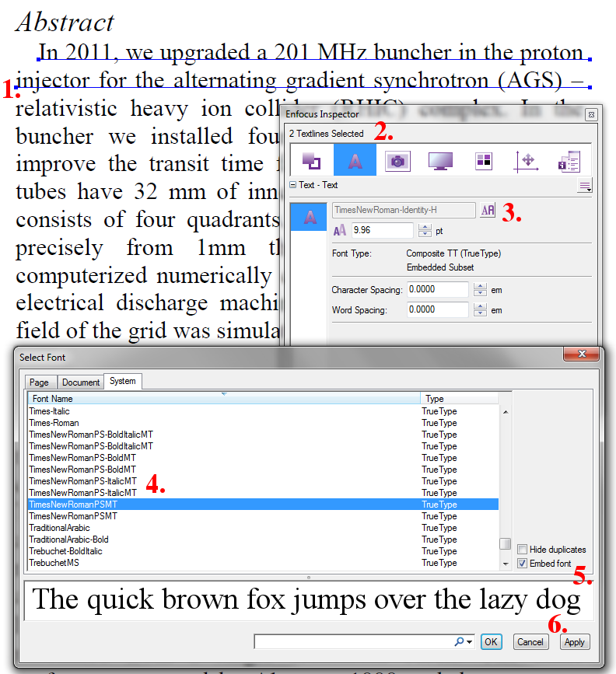The image size is (616, 674).
Task: Click the OK button in Select Font
Action: [491, 642]
